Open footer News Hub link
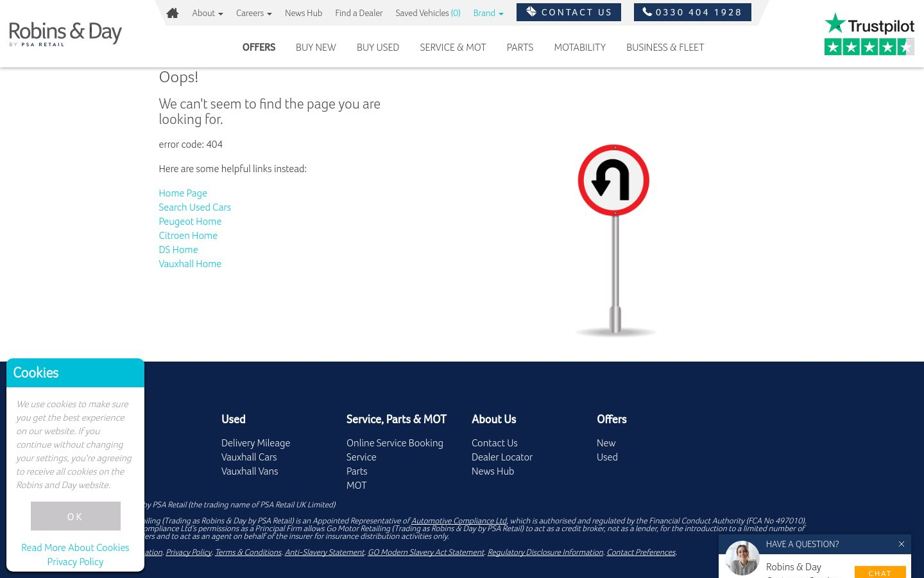 click(x=493, y=471)
